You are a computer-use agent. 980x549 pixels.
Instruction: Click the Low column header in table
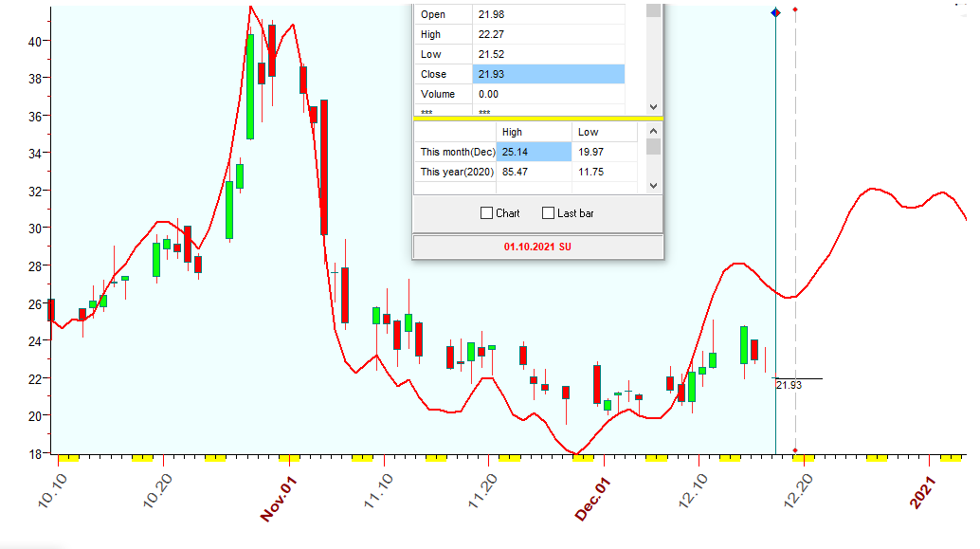605,132
